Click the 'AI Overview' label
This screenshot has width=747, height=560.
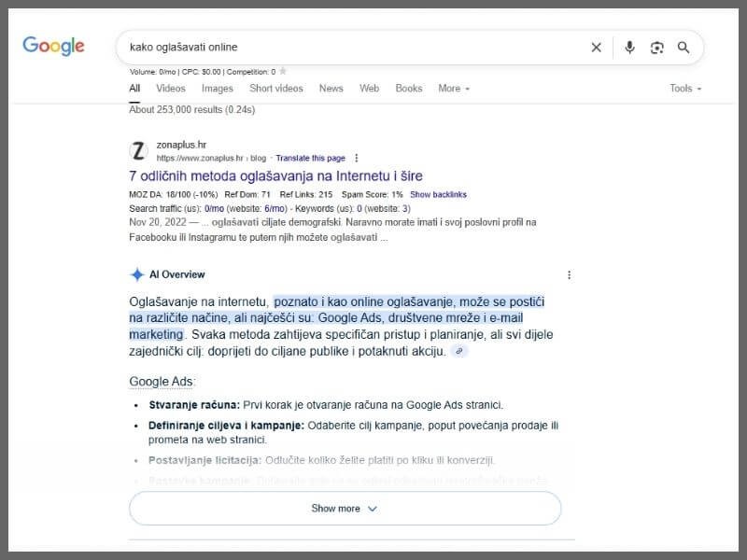[176, 274]
